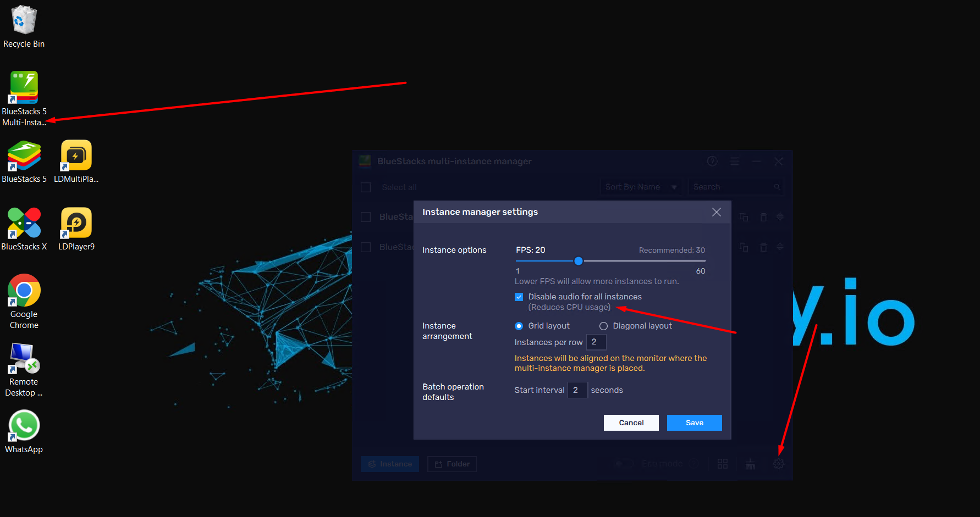
Task: Close the BlueStacks multi-instance manager window
Action: coord(779,161)
